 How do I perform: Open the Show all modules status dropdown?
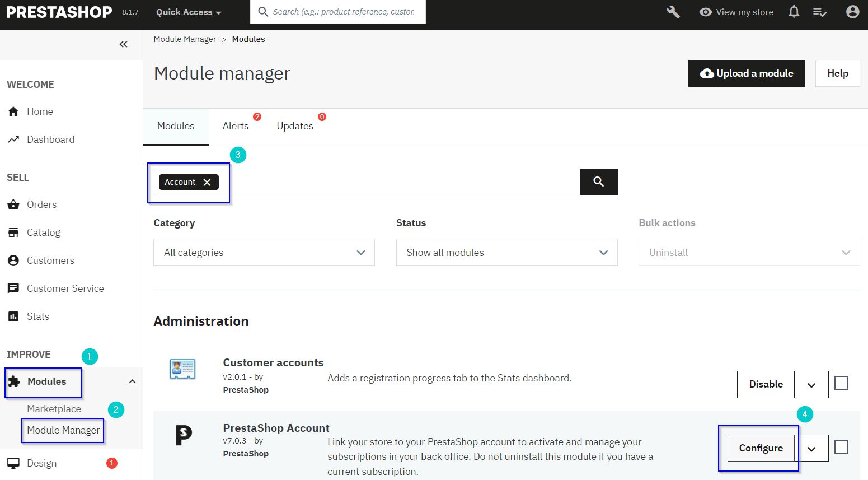(x=506, y=253)
